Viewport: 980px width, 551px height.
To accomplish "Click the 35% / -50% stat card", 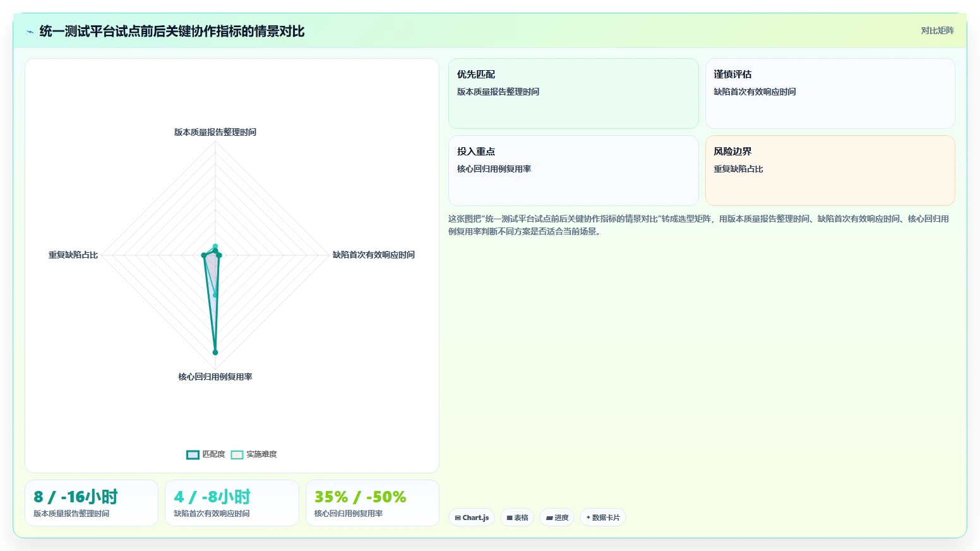I will [373, 503].
